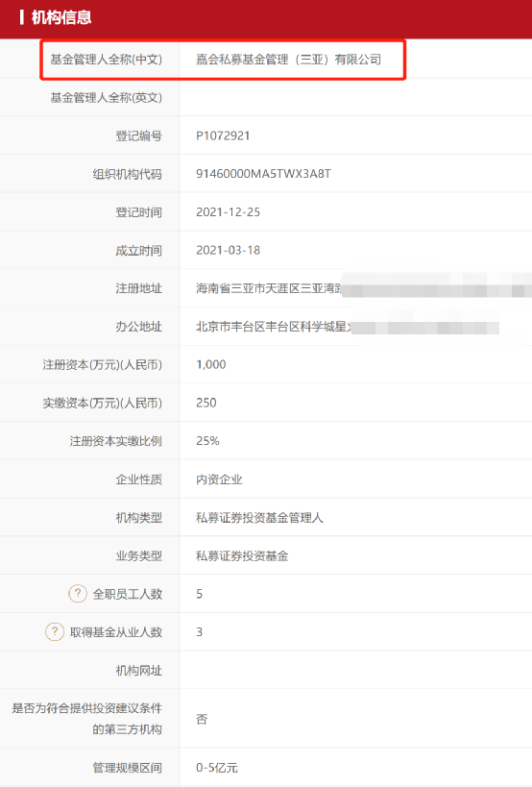Click the 注册资本(万元)(人民币) label
This screenshot has height=787, width=532.
(x=103, y=365)
